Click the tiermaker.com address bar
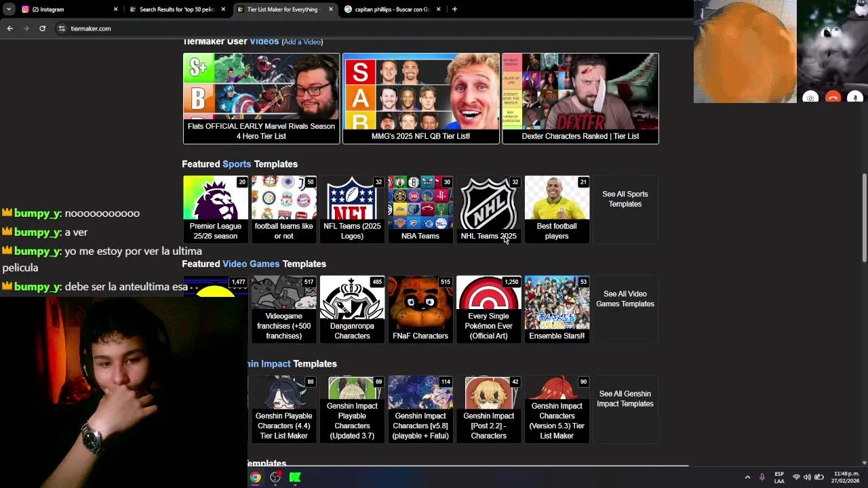The image size is (868, 488). pos(373,28)
